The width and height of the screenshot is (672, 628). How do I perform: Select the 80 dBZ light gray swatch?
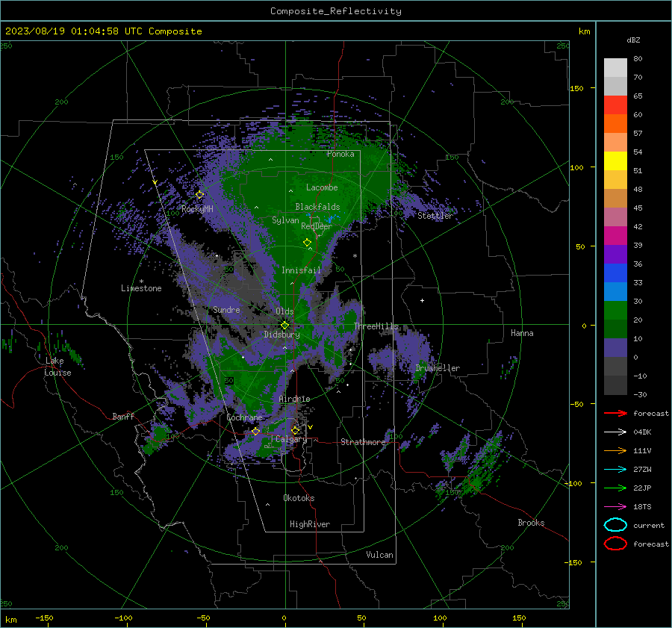point(615,67)
